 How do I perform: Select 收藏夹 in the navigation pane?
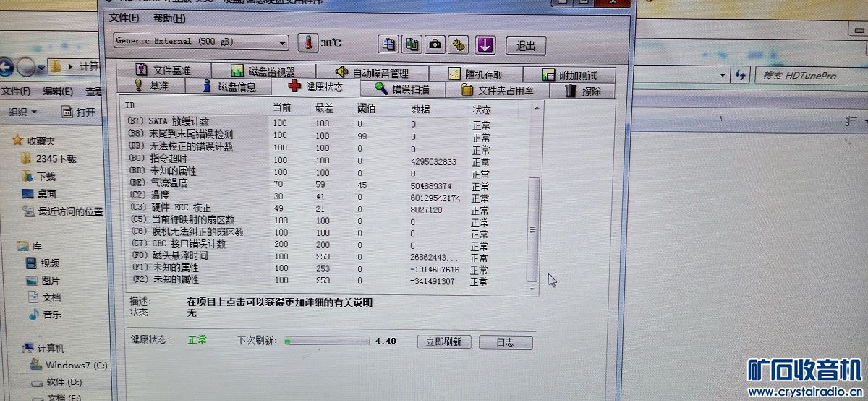34,141
